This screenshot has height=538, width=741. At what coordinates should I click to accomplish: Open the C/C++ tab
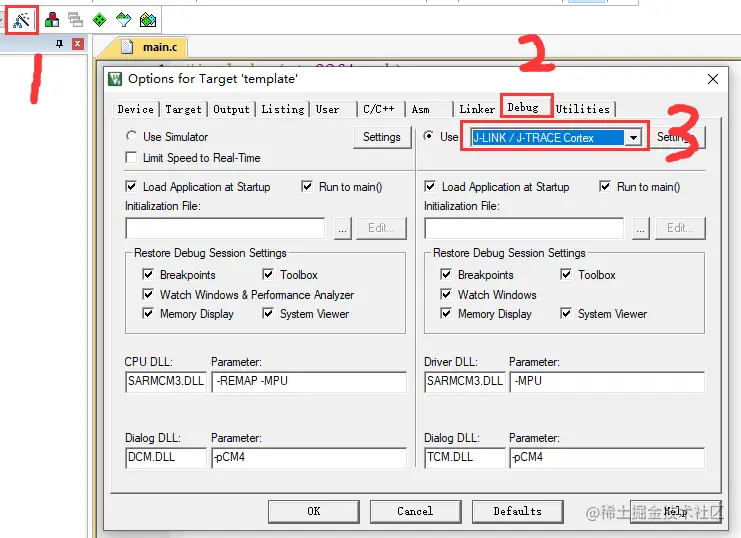point(381,109)
